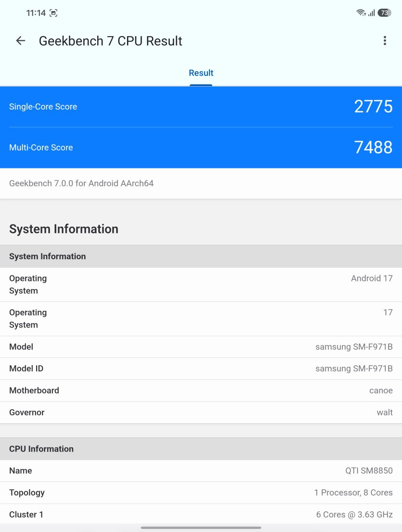Image resolution: width=402 pixels, height=532 pixels.
Task: Tap the Android 17 value
Action: click(x=372, y=278)
